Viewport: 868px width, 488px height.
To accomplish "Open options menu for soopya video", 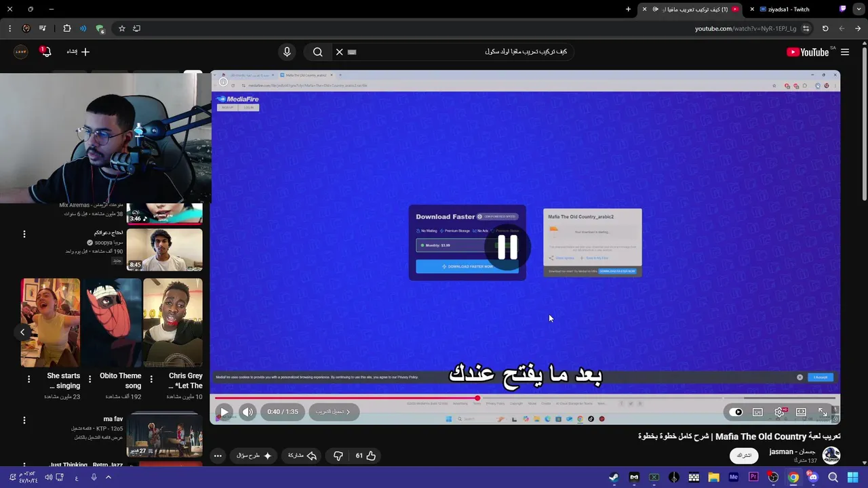I will [x=24, y=234].
